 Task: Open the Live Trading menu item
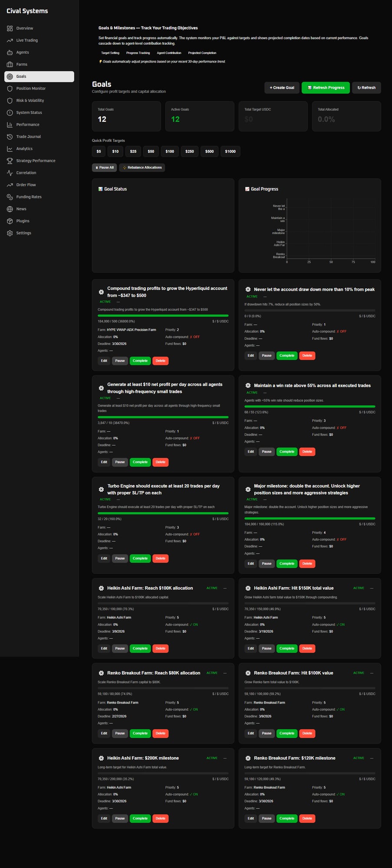coord(27,40)
